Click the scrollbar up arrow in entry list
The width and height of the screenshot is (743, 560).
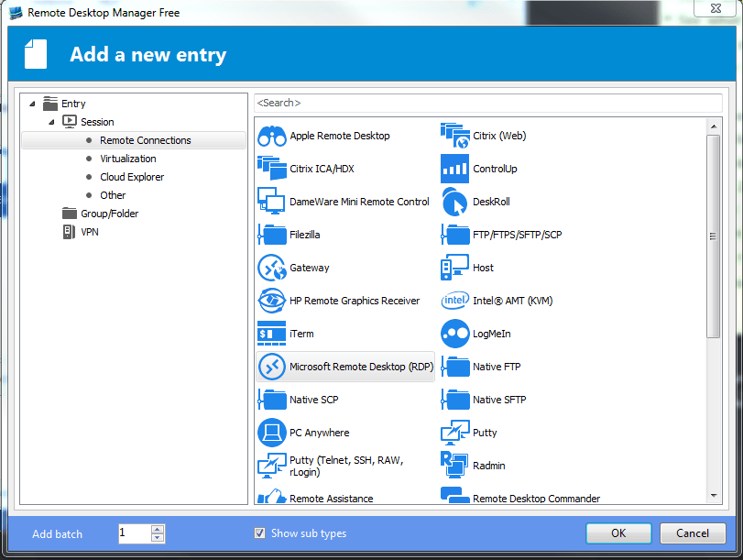pos(714,126)
